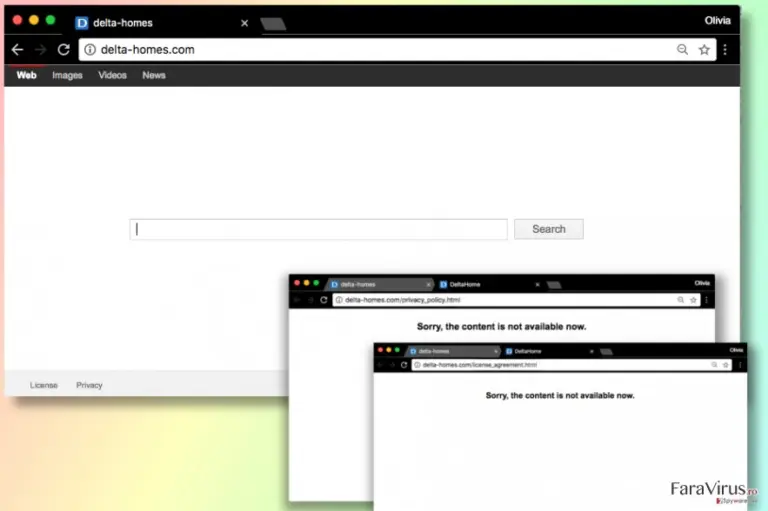Reload the privacy_policy.html window
768x511 pixels.
point(324,300)
